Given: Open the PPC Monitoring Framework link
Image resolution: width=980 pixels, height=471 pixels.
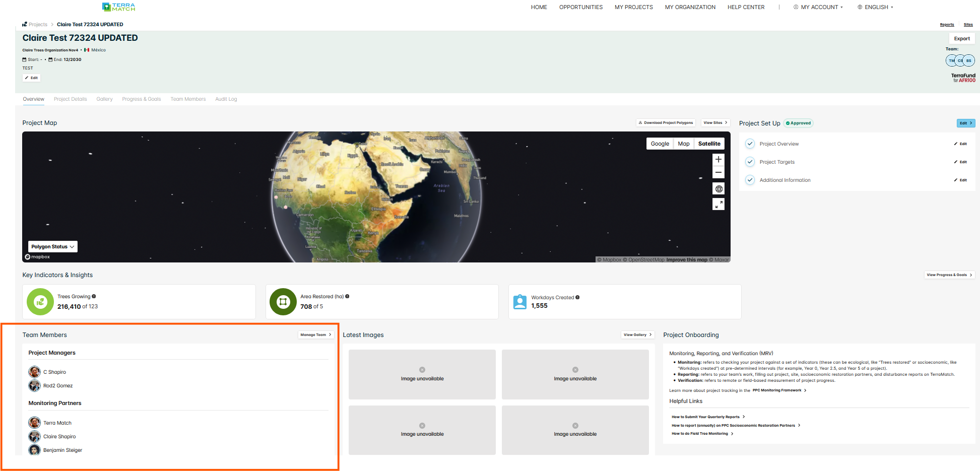Looking at the screenshot, I should coord(779,390).
